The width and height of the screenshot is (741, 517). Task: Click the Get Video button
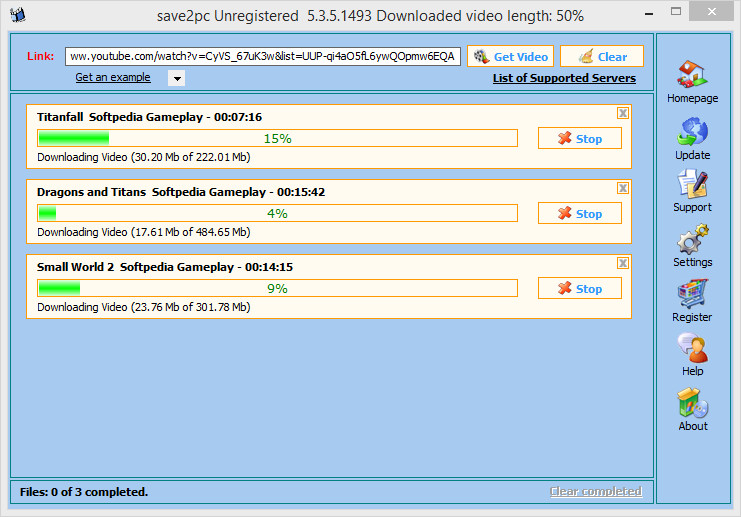point(510,56)
